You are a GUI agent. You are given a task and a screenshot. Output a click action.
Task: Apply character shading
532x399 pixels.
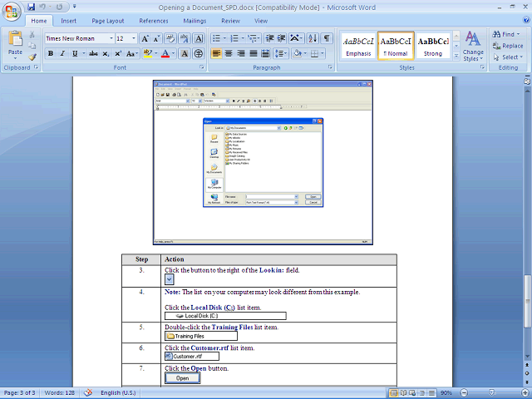click(x=185, y=53)
